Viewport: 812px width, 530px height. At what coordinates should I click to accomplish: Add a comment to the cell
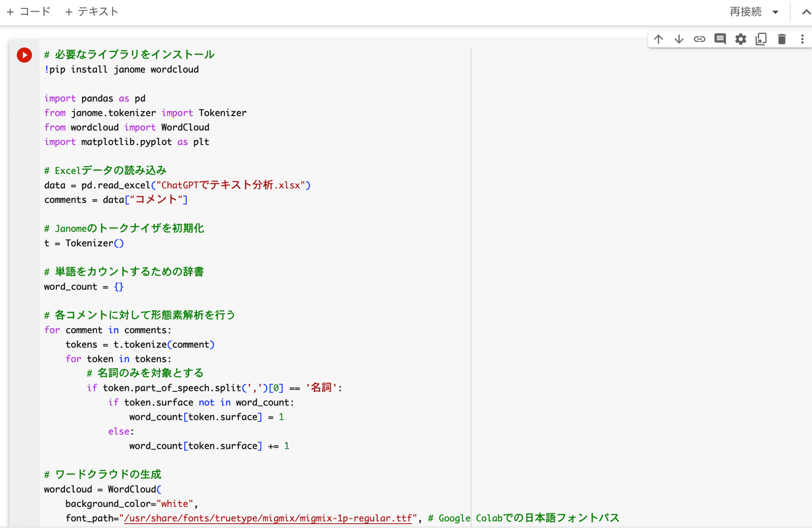[x=720, y=39]
